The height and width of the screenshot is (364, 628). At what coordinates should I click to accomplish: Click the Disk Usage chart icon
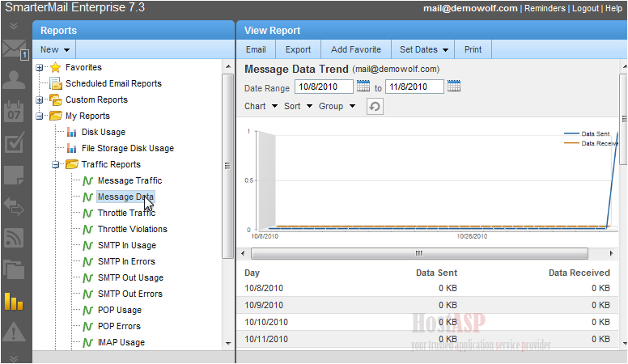coord(72,132)
